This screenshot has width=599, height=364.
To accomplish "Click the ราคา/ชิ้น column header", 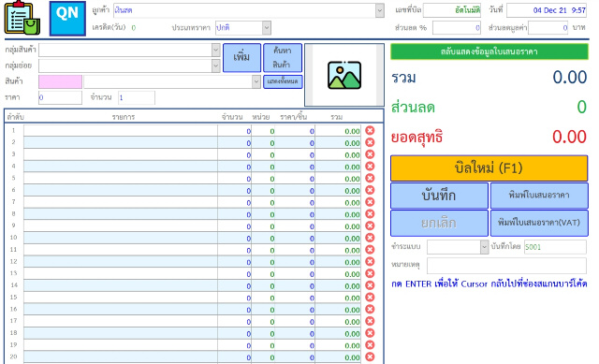I will coord(293,117).
